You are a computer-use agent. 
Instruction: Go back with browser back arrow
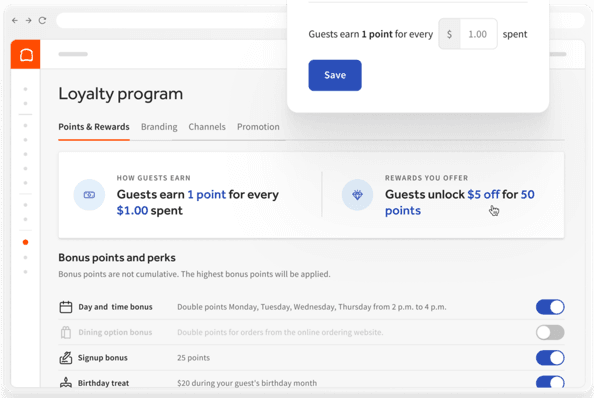pyautogui.click(x=15, y=20)
